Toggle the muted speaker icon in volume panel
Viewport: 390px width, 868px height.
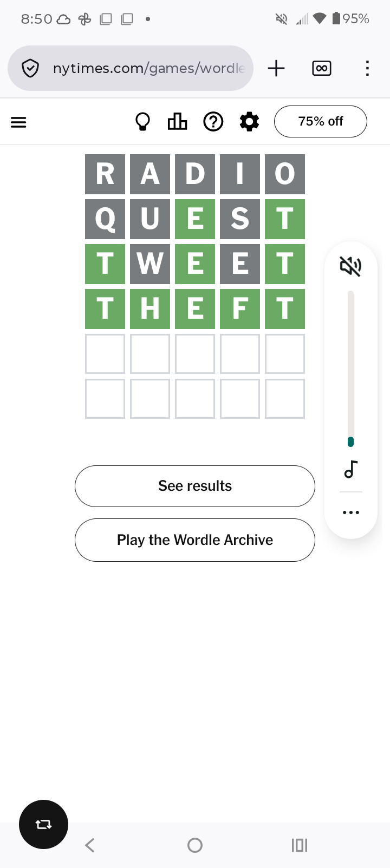pos(350,266)
